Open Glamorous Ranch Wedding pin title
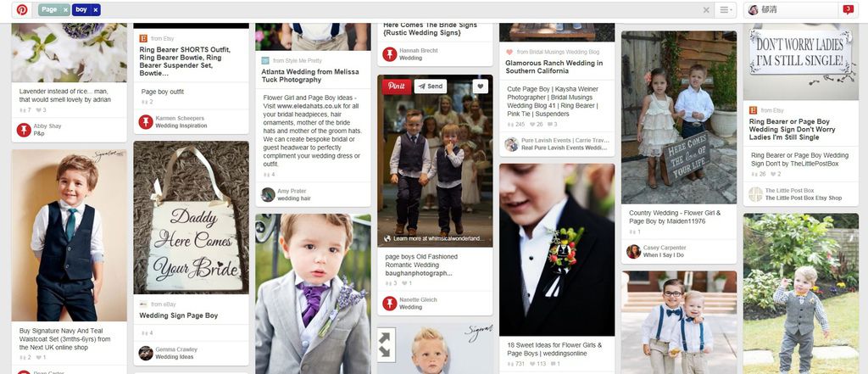868x374 pixels. (x=554, y=67)
